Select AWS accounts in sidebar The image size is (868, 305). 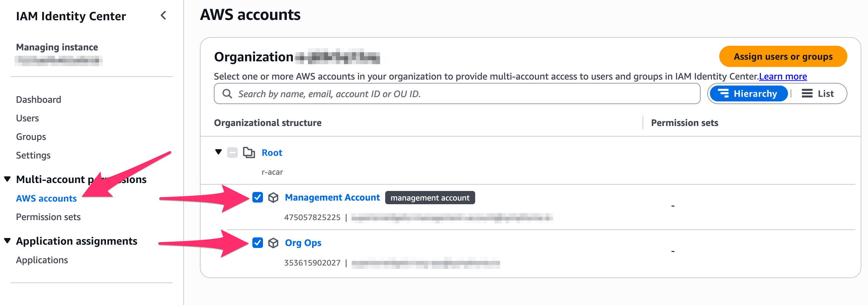pyautogui.click(x=46, y=198)
